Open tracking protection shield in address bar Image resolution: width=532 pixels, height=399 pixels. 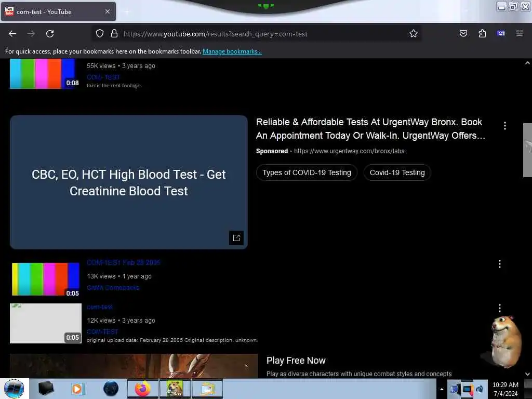tap(99, 34)
